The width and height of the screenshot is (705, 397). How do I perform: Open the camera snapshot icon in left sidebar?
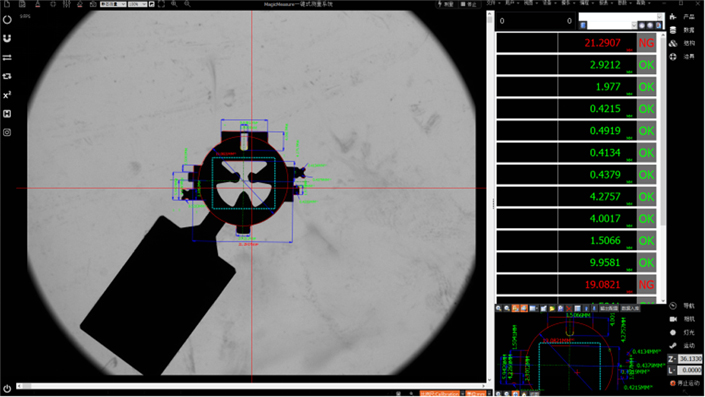pos(7,132)
